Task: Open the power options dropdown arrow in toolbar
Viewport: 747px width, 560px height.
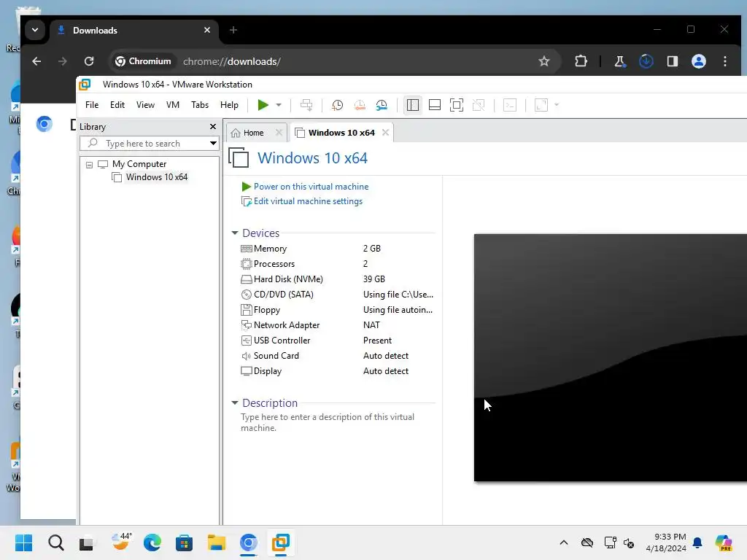Action: point(279,105)
